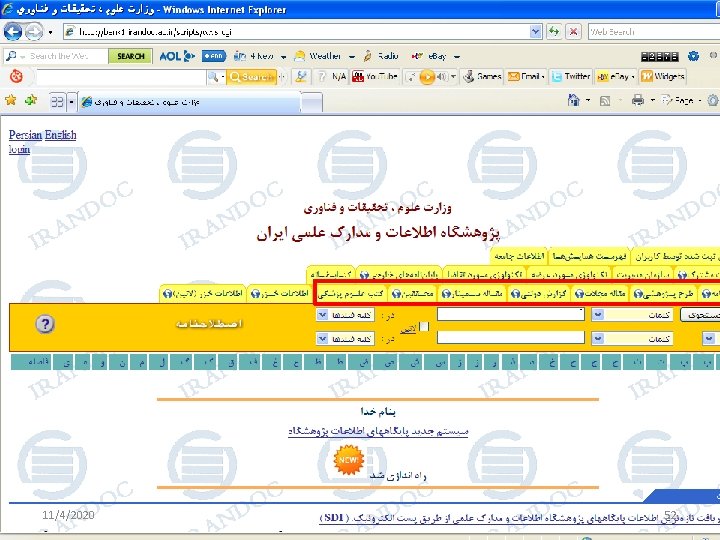Click the orange play button in the toolbar
This screenshot has width=720, height=540.
[x=427, y=77]
